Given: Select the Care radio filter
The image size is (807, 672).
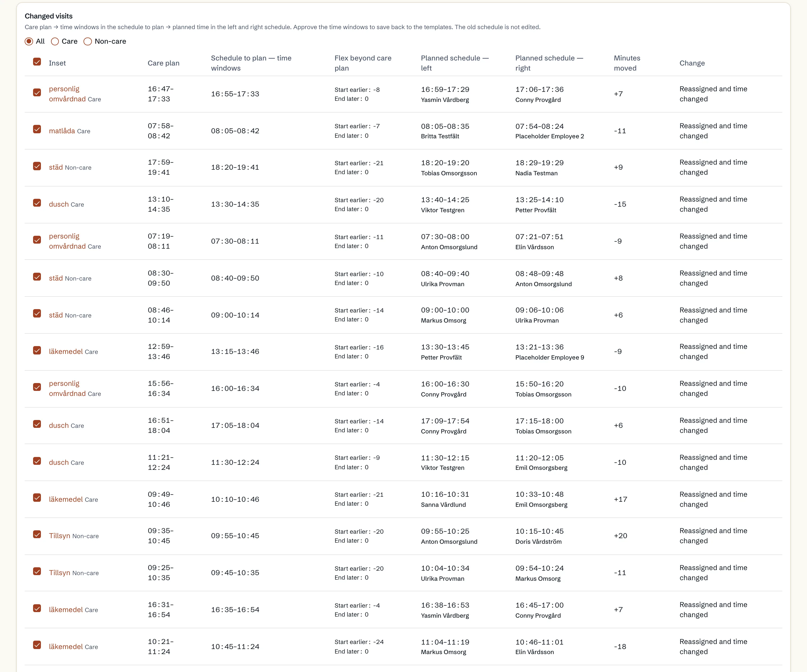Looking at the screenshot, I should [x=55, y=41].
